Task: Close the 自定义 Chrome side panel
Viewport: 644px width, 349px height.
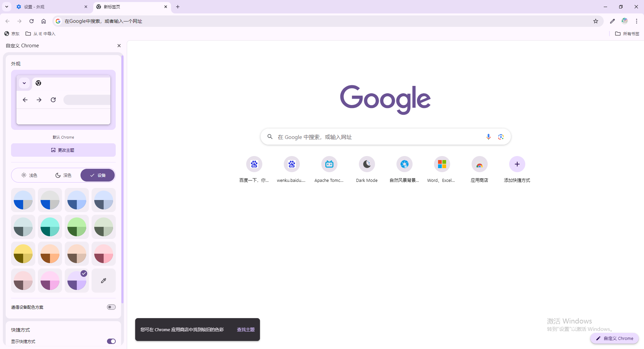Action: 119,46
